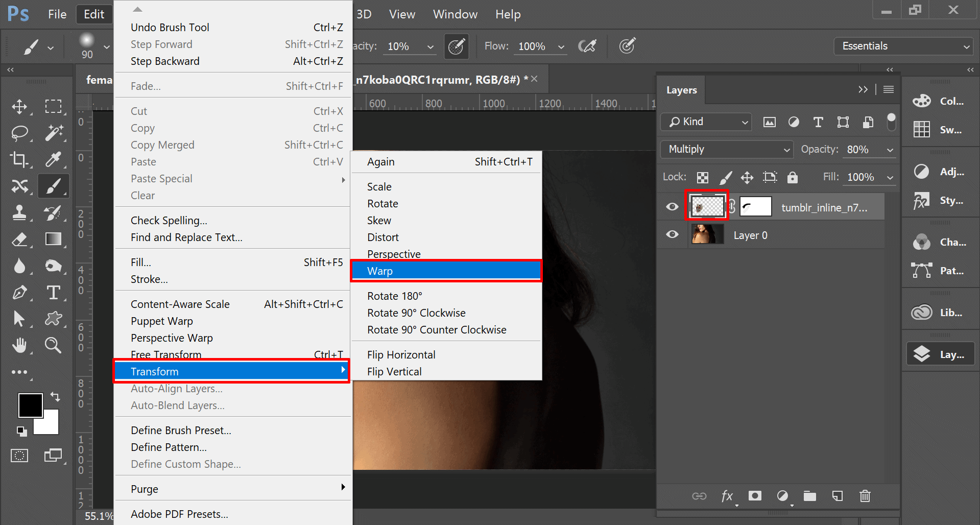The height and width of the screenshot is (525, 980).
Task: Choose Rotate 180° option
Action: click(446, 296)
